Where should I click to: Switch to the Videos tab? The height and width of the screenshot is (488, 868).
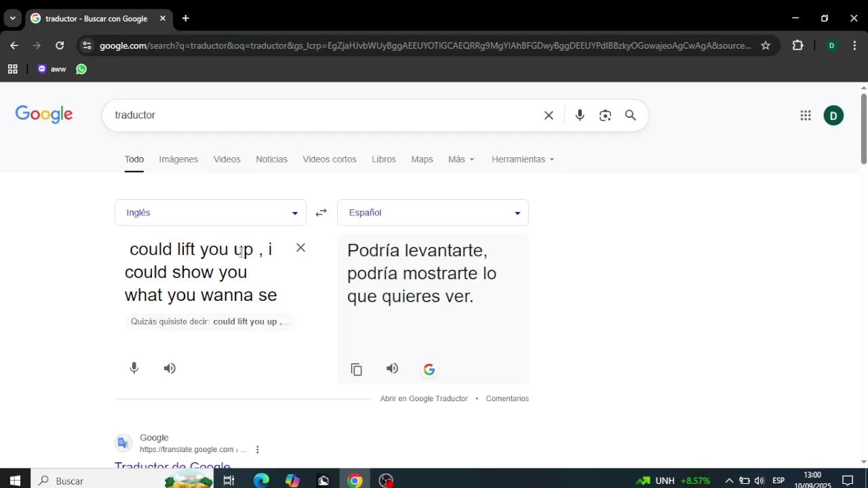tap(226, 159)
